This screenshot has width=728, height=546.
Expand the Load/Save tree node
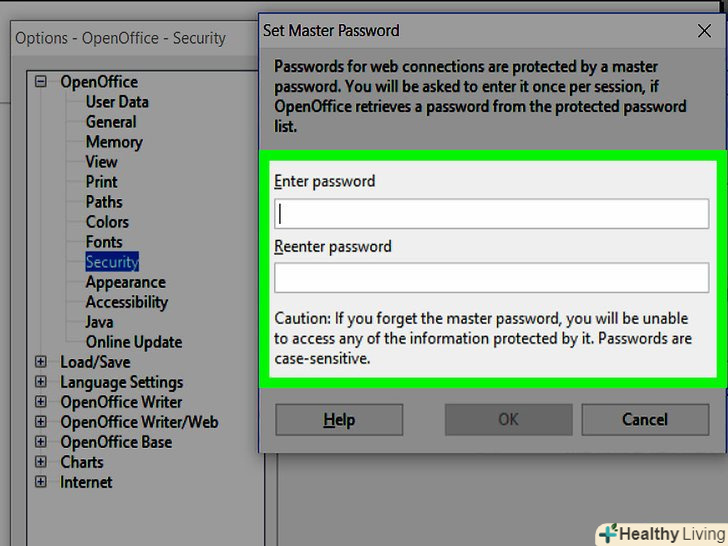tap(41, 362)
